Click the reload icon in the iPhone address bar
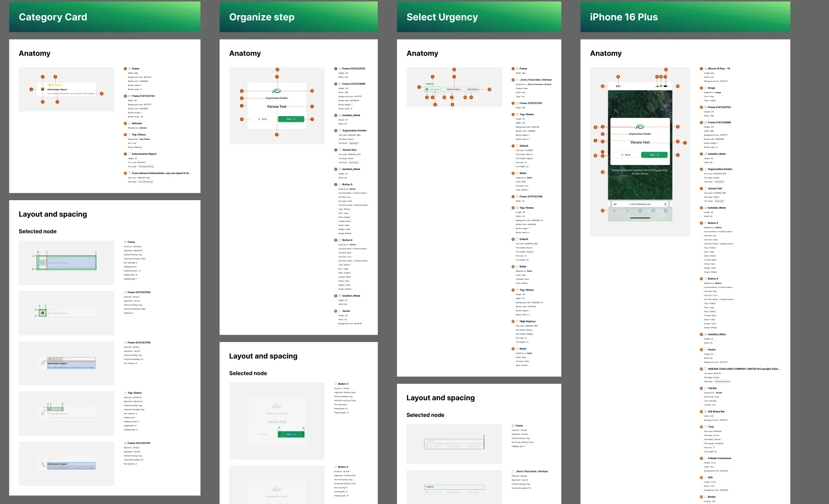 [x=665, y=204]
